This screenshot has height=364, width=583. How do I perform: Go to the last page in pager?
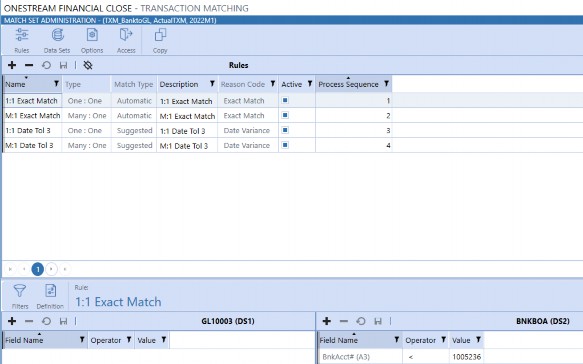65,269
